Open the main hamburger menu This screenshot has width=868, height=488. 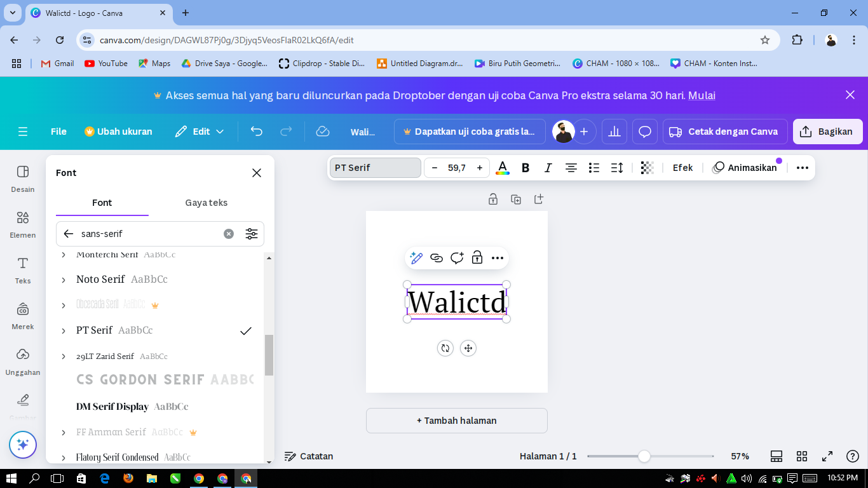pos(23,132)
